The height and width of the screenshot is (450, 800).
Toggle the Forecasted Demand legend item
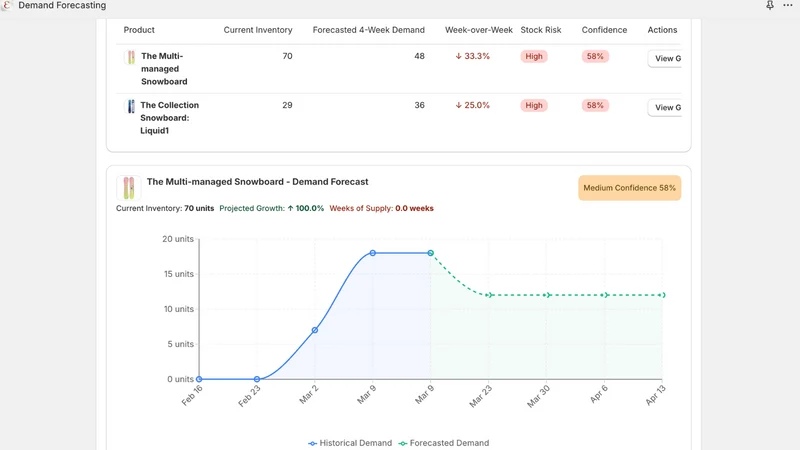click(x=443, y=443)
